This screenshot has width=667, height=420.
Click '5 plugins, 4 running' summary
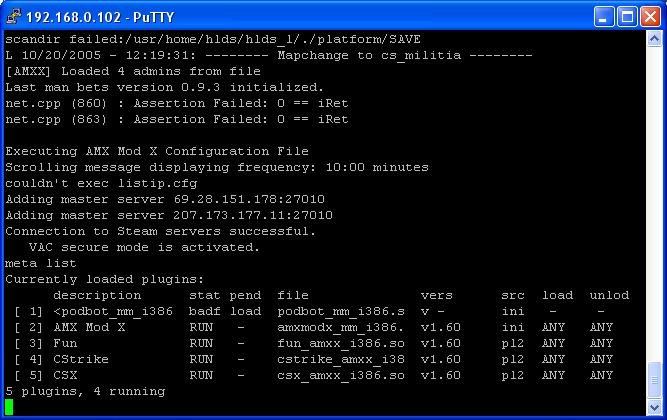tap(85, 391)
